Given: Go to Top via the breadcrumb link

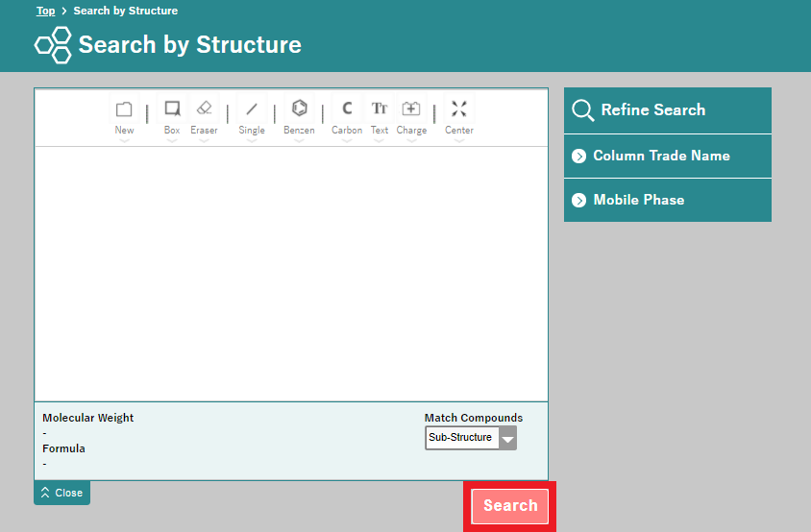Looking at the screenshot, I should 45,11.
